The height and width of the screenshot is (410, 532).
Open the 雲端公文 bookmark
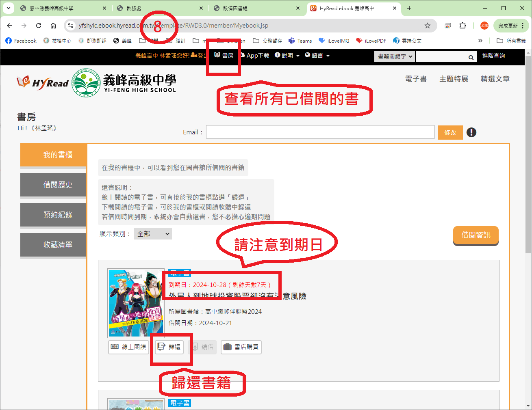[x=407, y=41]
